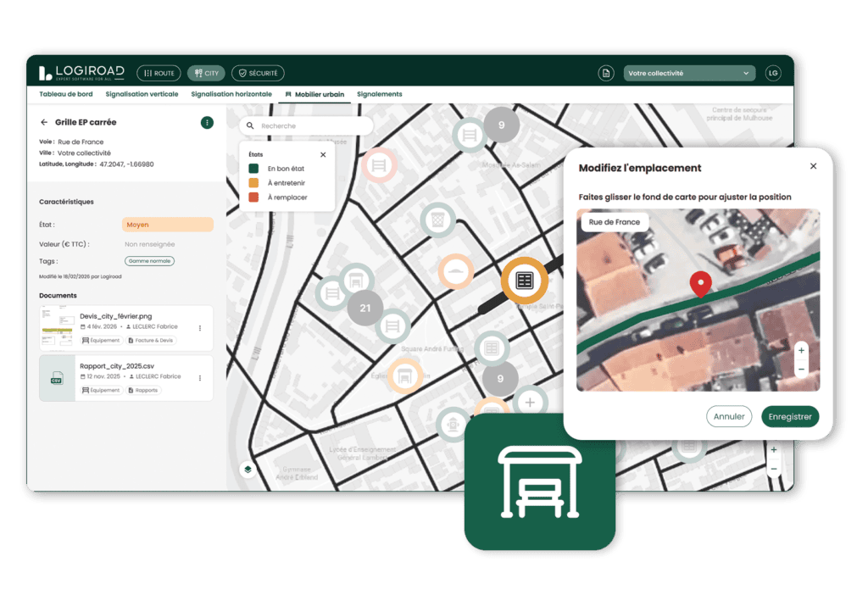Screen dimensions: 868x595
Task: Select the orange urban furniture marker
Action: [x=523, y=281]
